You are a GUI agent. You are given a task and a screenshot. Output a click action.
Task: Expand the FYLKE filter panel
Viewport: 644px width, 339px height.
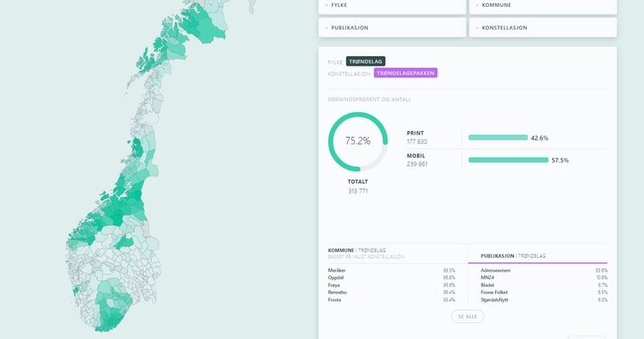(x=392, y=6)
